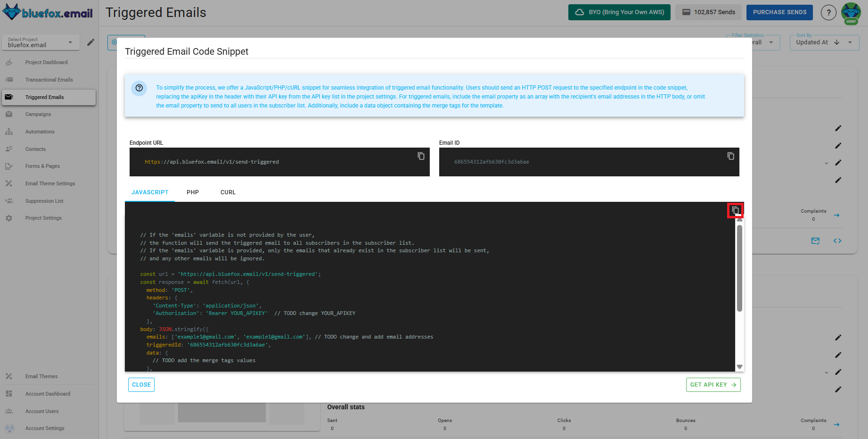Click the PURCHASE SENDS button

click(x=779, y=12)
